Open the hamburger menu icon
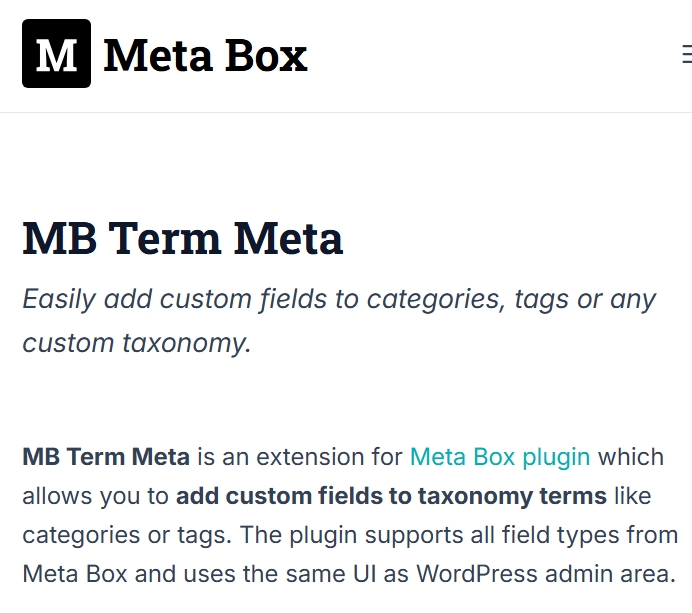692x613 pixels. pyautogui.click(x=687, y=54)
